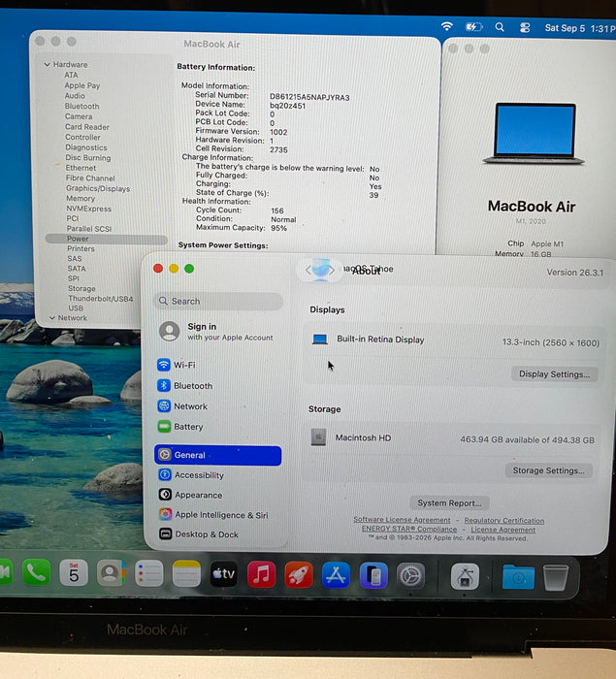Open the Software License Agreement link
This screenshot has width=616, height=679.
pyautogui.click(x=402, y=519)
